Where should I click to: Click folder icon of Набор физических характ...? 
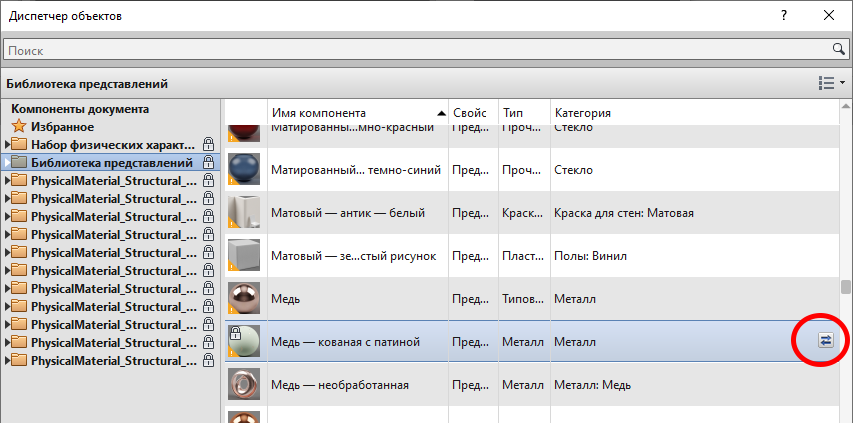point(19,145)
